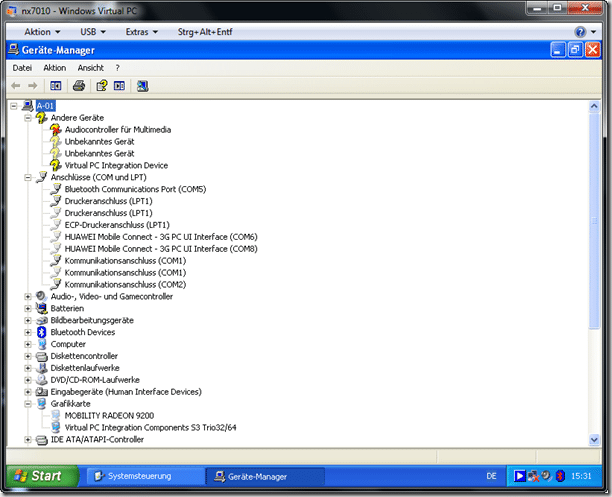The height and width of the screenshot is (497, 612).
Task: Click the Geräte-Manager taskbar button
Action: click(x=265, y=476)
